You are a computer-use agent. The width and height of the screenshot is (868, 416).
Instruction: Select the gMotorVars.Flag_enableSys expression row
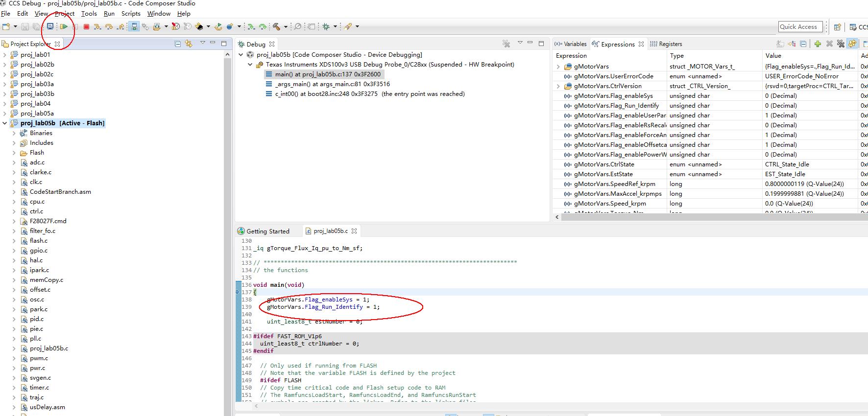point(710,96)
